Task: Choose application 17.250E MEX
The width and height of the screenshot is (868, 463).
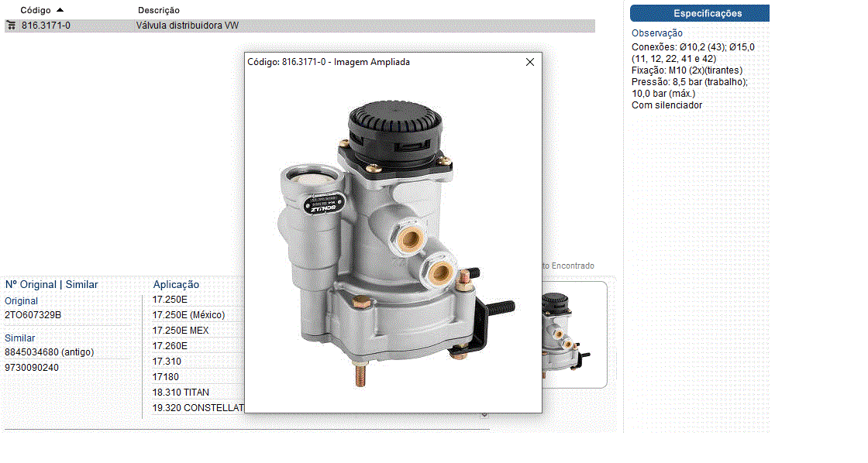Action: tap(181, 331)
